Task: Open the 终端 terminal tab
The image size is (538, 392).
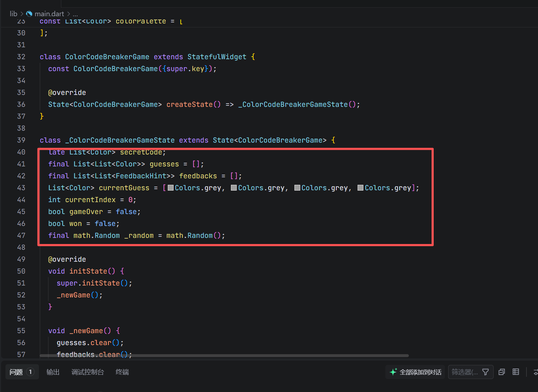Action: point(122,372)
